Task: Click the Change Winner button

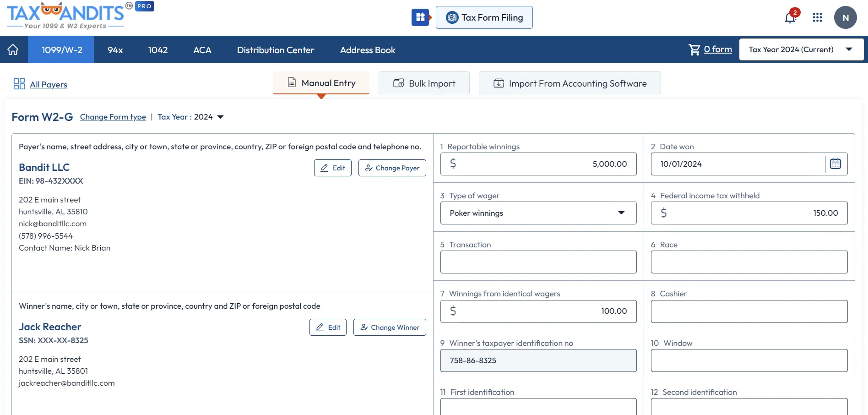Action: (x=390, y=327)
